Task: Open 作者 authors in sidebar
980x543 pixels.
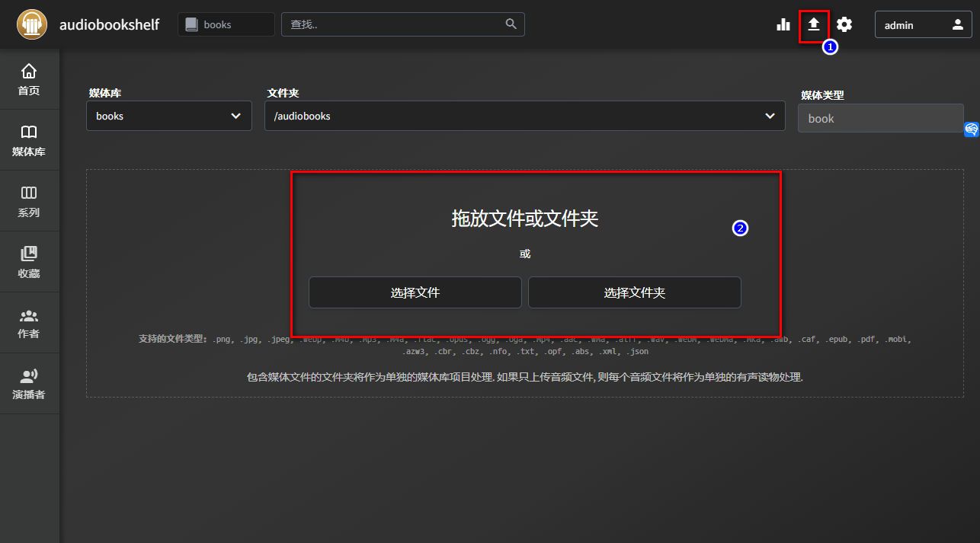Action: click(29, 323)
